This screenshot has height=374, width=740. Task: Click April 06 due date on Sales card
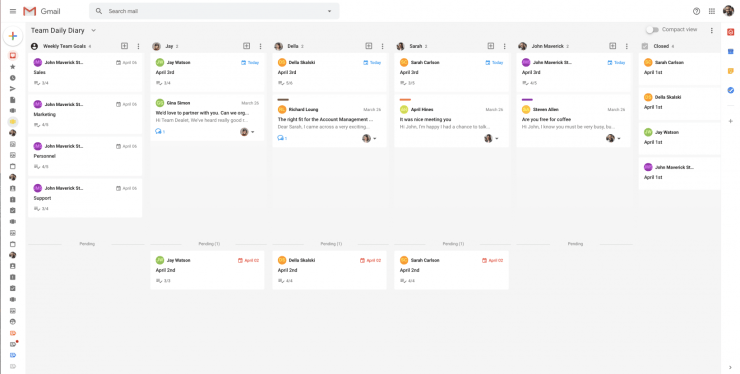pyautogui.click(x=126, y=62)
